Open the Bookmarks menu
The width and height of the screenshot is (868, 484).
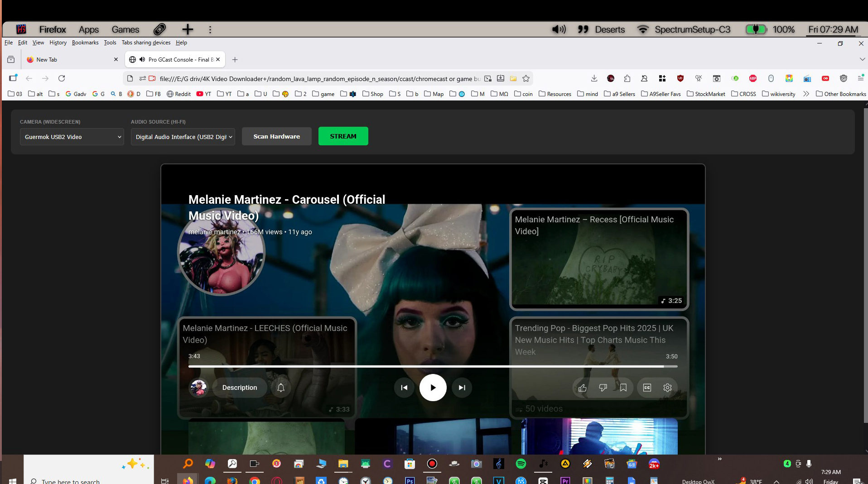pyautogui.click(x=85, y=43)
